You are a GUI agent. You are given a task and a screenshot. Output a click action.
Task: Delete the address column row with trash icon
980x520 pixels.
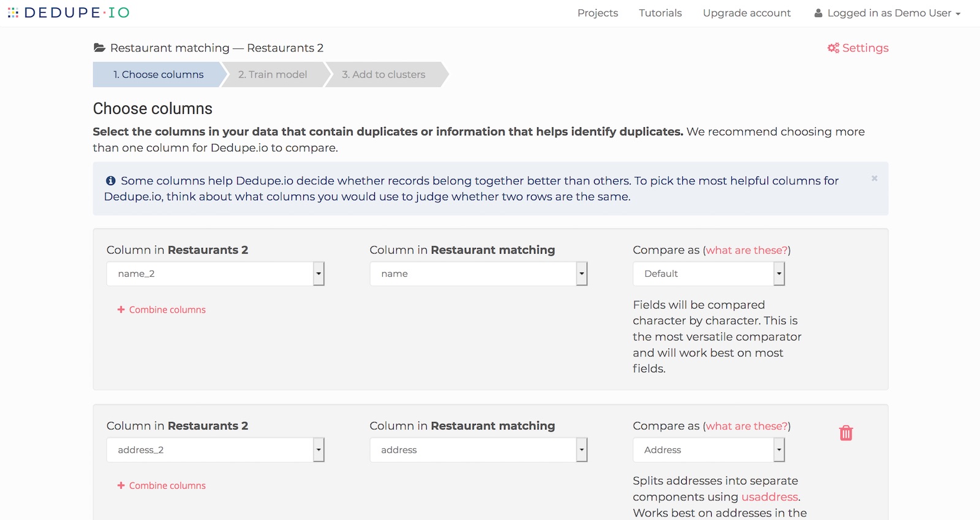coord(846,433)
